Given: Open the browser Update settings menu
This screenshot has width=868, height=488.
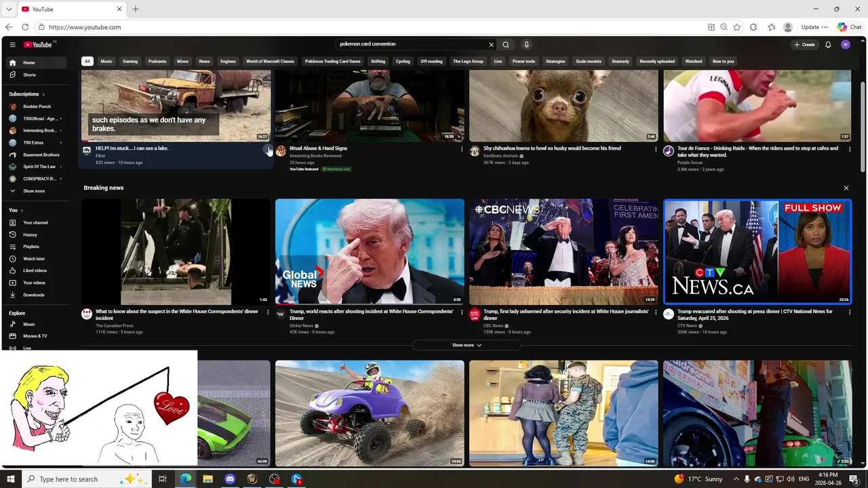Looking at the screenshot, I should 814,27.
